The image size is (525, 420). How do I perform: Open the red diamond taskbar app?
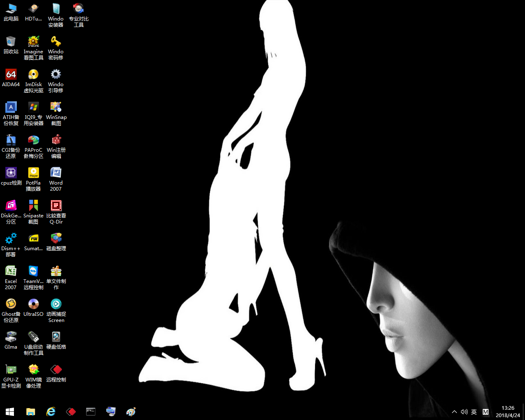pyautogui.click(x=71, y=411)
